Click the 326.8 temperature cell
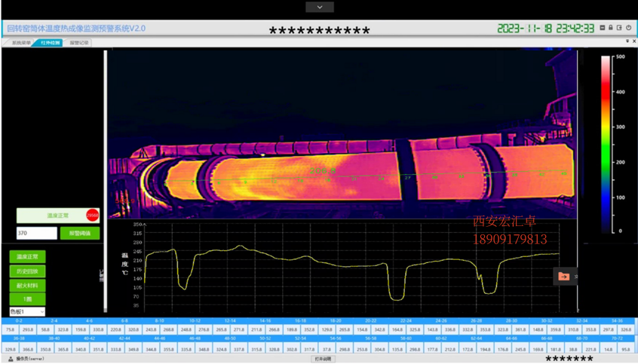This screenshot has height=364, width=638. [x=626, y=330]
